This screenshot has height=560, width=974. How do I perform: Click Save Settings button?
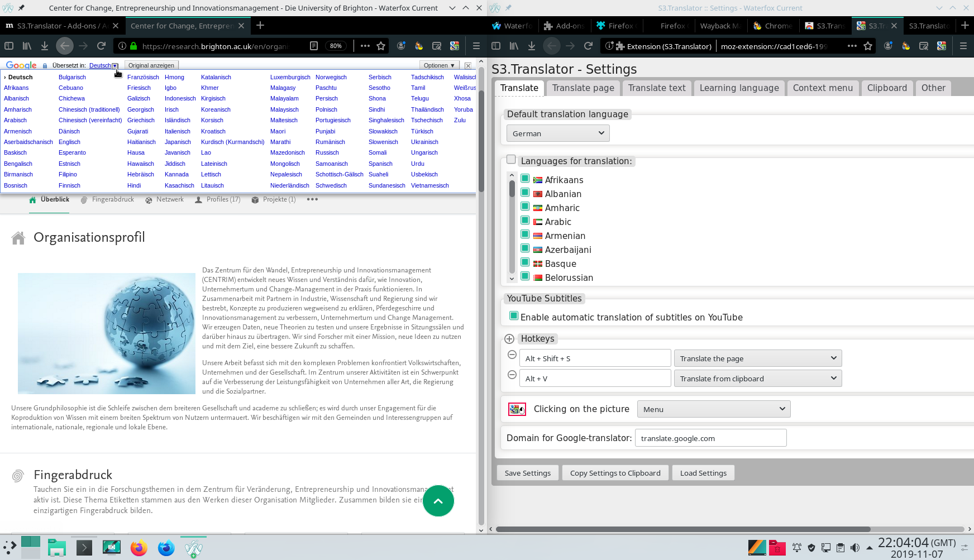528,473
